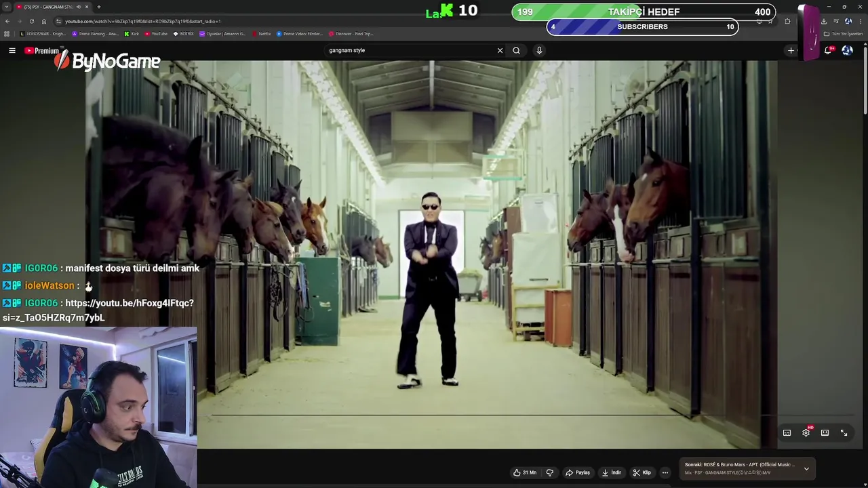Screen dimensions: 868x488
Task: Open a new browser tab
Action: coord(98,7)
